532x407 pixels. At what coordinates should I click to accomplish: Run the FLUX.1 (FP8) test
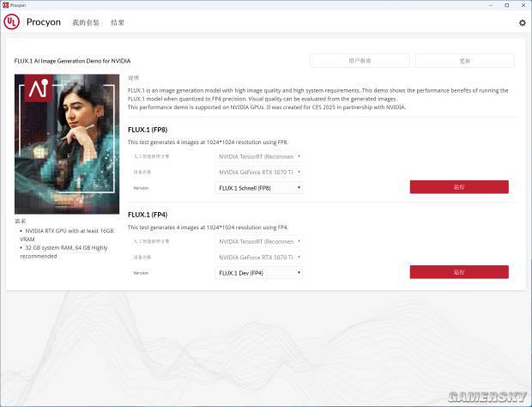[459, 187]
